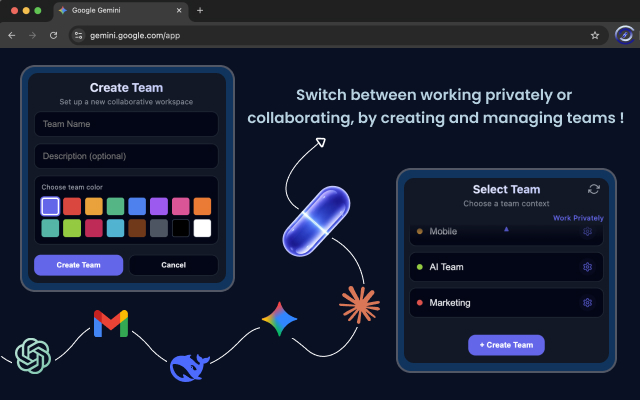Bookmark this page with the star icon
This screenshot has width=640, height=400.
(x=595, y=36)
